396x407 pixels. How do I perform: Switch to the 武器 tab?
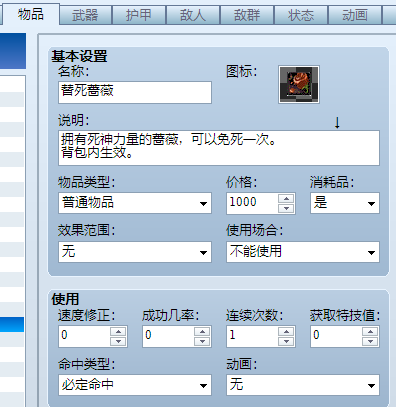tap(85, 15)
